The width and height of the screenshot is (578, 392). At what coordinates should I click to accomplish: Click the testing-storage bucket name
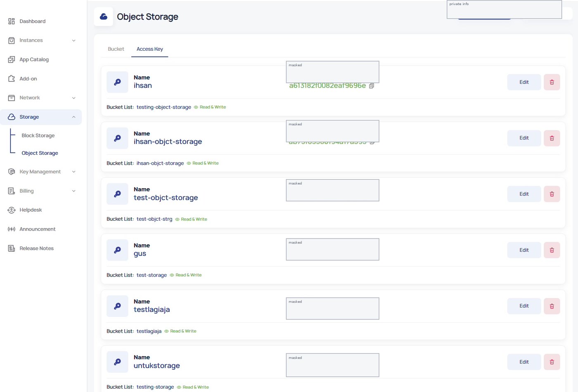coord(155,387)
